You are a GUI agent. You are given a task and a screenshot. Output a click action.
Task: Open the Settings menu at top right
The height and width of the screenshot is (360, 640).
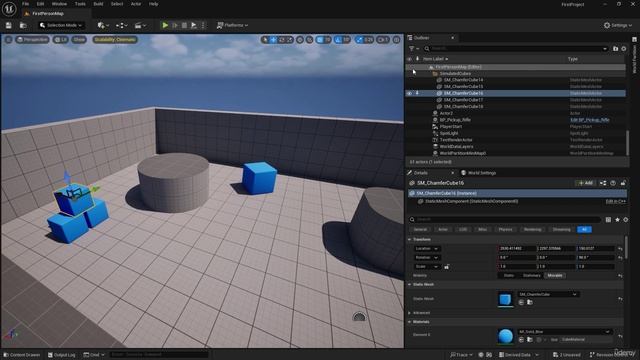pyautogui.click(x=618, y=25)
